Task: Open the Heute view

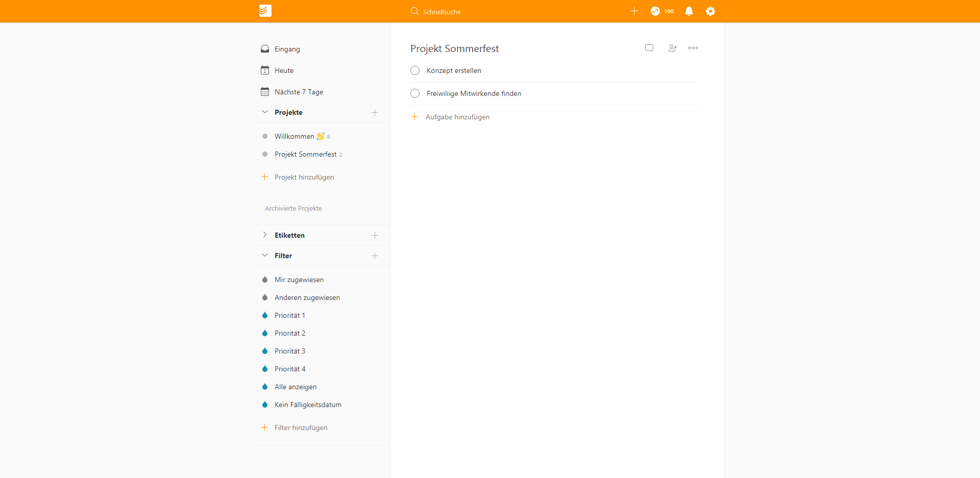Action: pos(284,70)
